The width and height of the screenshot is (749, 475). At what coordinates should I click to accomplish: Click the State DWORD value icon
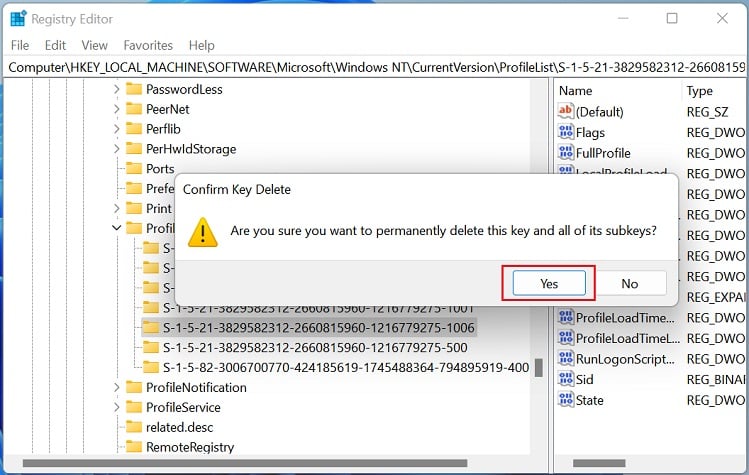click(566, 399)
